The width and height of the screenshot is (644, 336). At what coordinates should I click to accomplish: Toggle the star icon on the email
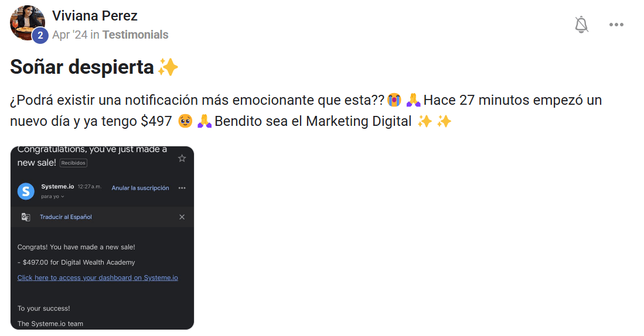pos(182,158)
